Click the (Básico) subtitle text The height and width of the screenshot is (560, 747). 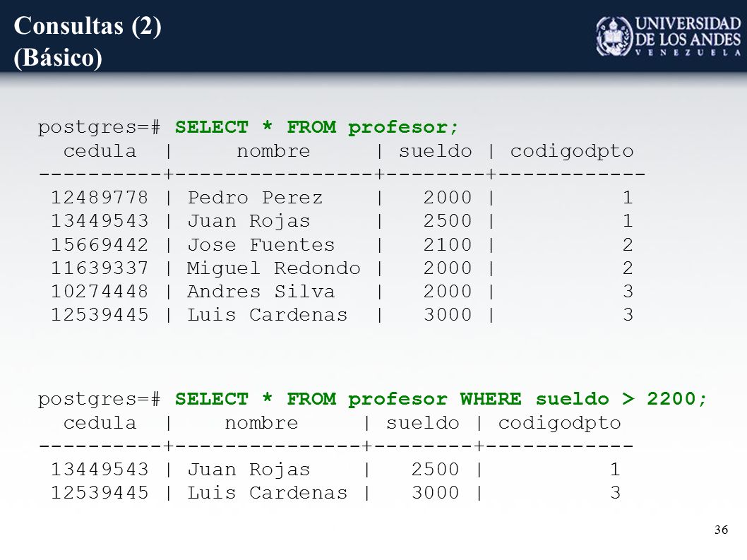click(58, 58)
